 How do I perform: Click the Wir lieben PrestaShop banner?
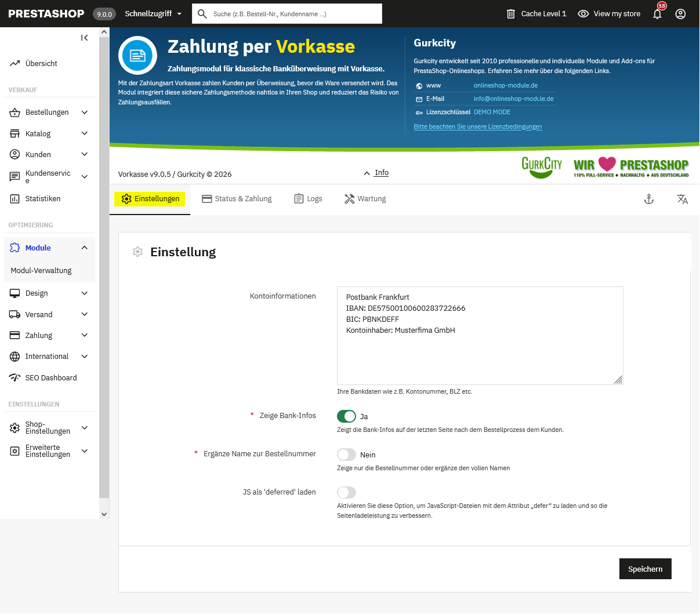pos(631,167)
